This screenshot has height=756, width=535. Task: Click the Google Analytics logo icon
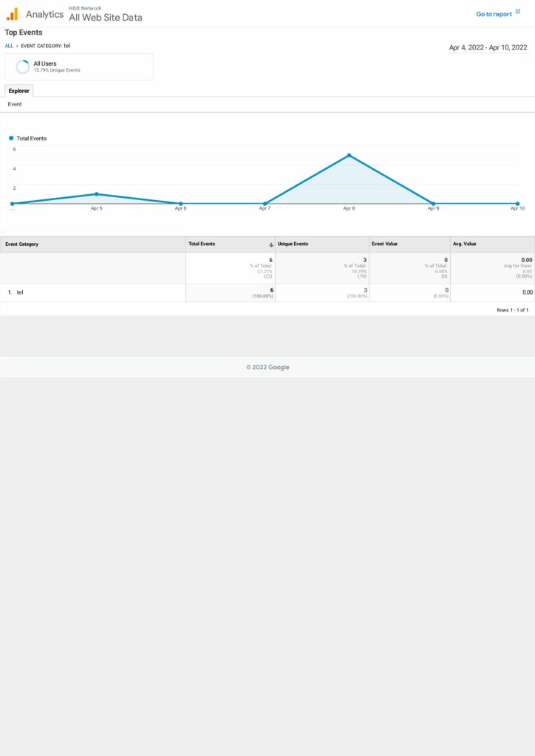[x=12, y=14]
